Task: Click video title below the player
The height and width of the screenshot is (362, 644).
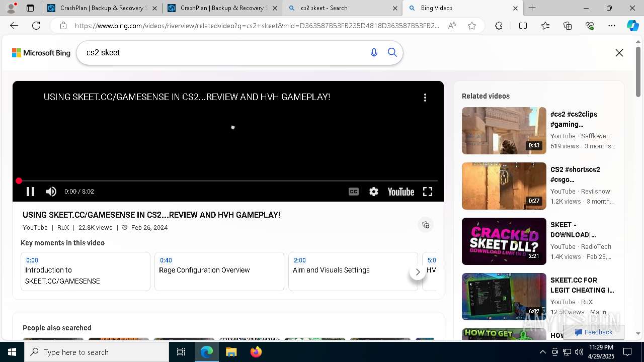Action: [x=151, y=215]
